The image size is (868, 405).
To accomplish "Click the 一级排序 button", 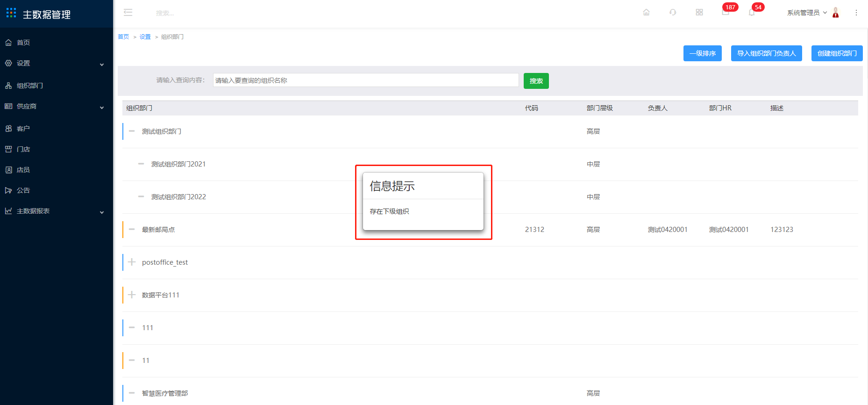I will [703, 53].
